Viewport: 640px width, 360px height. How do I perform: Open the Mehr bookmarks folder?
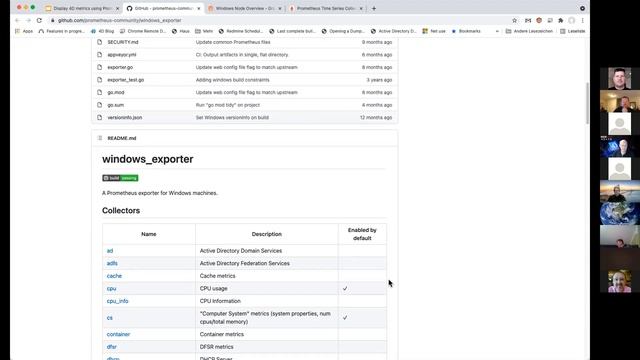204,31
